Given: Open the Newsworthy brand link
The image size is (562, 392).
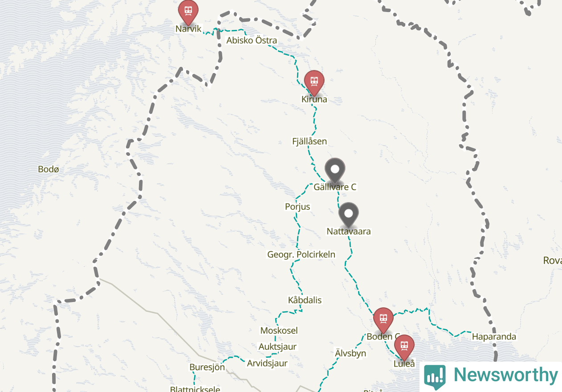Looking at the screenshot, I should coord(491,376).
